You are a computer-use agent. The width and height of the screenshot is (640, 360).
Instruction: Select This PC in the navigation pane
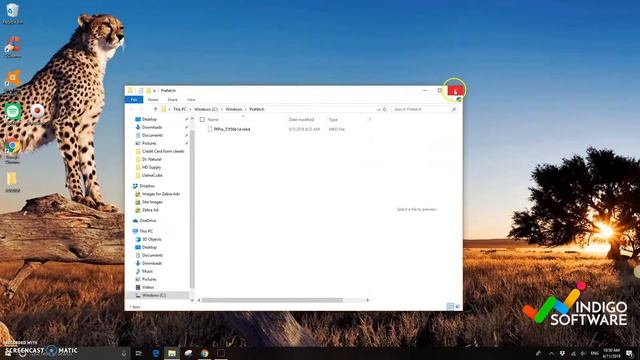(146, 231)
